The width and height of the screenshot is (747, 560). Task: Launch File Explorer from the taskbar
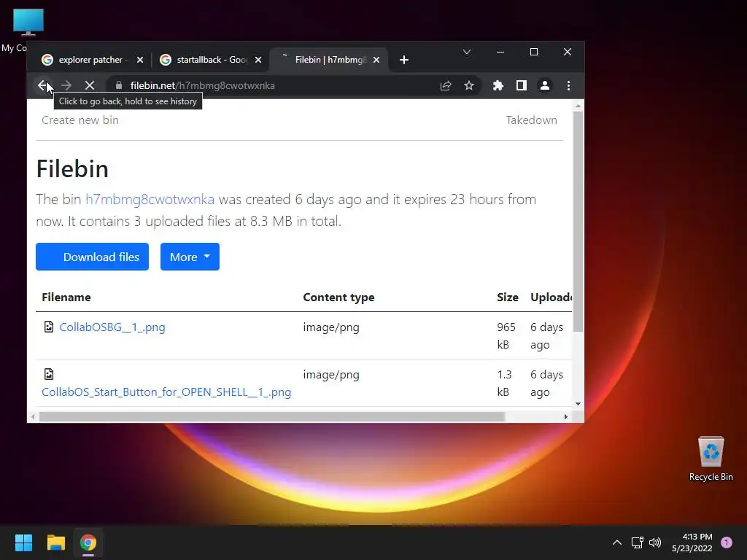pyautogui.click(x=55, y=542)
